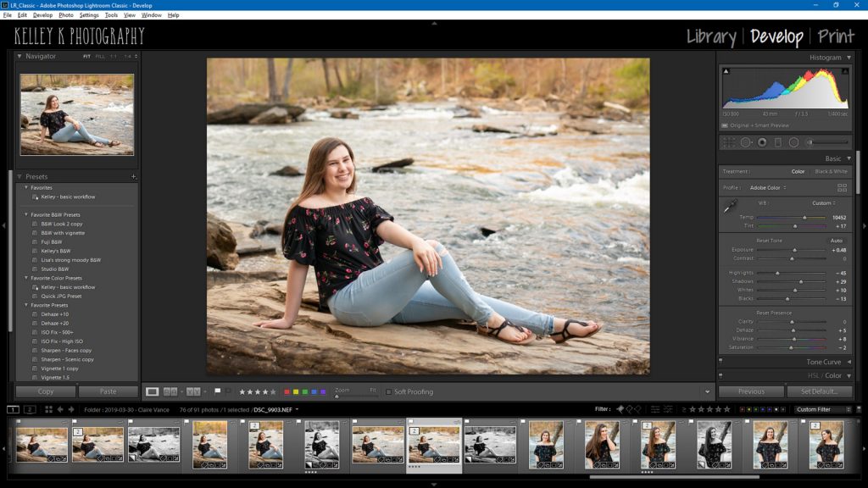Go forward with the filmstrip right arrow

click(x=71, y=409)
